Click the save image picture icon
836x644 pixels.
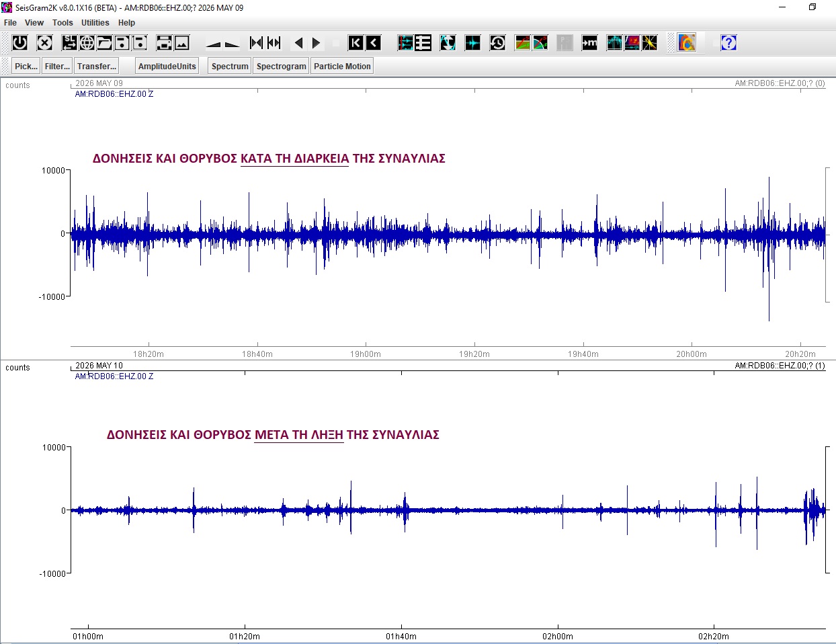(181, 43)
